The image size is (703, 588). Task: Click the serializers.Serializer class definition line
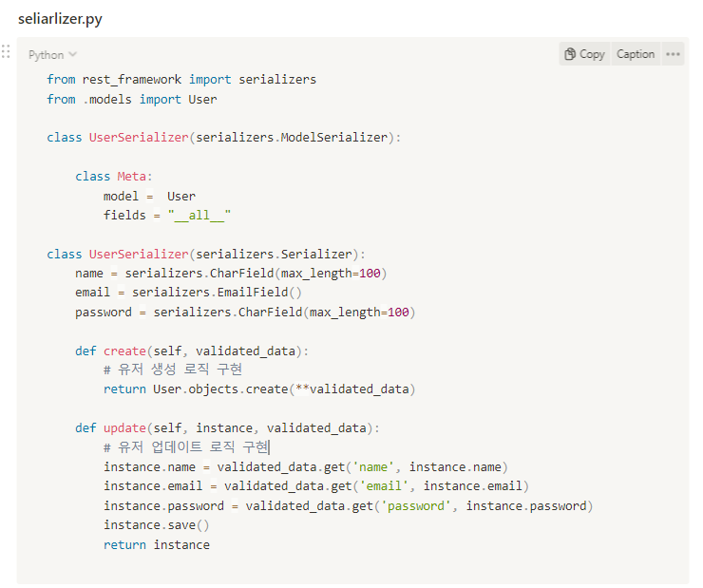(206, 255)
